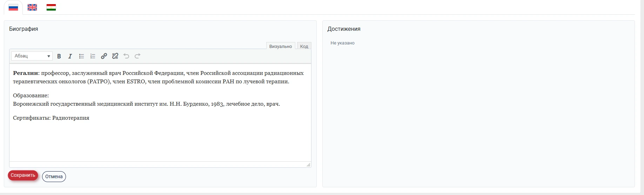This screenshot has height=195, width=644.
Task: Click the Сертификаты: Радиотерапия line
Action: click(51, 118)
